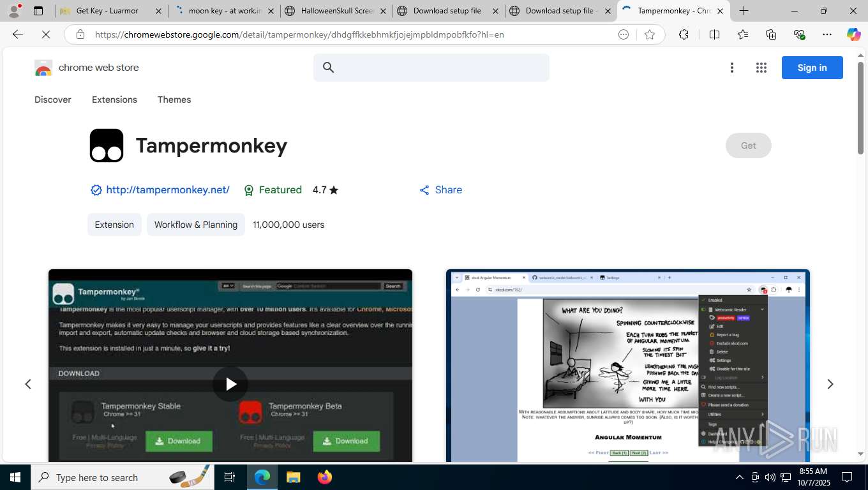
Task: Open Extensions puzzle icon in toolbar
Action: click(684, 34)
